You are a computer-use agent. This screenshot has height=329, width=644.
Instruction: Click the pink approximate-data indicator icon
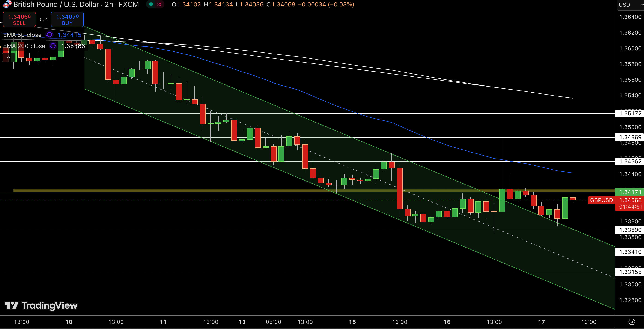point(159,4)
